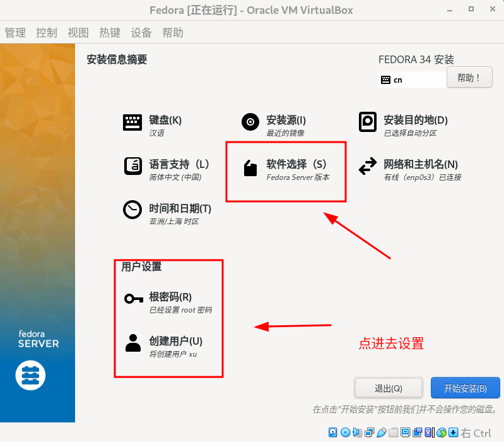Click the 简体中文 (中国) status text

(175, 177)
